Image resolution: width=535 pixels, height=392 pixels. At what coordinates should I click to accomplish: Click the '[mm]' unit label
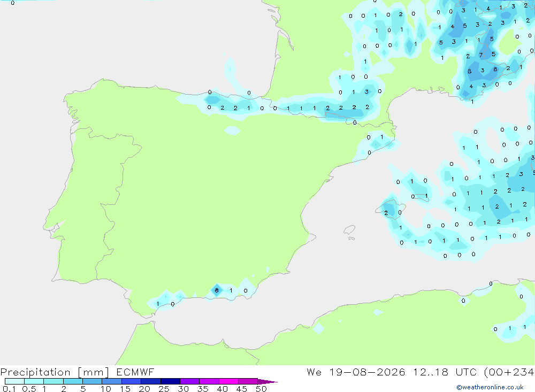coord(94,372)
